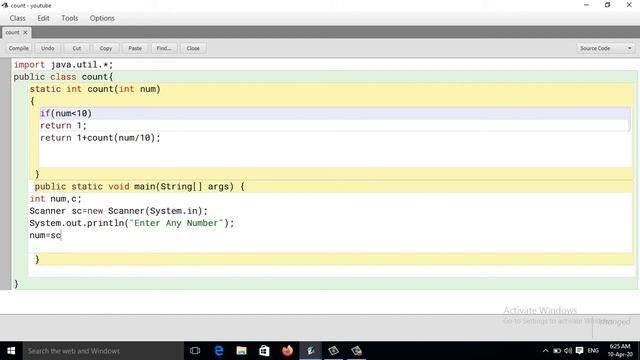This screenshot has width=640, height=360.
Task: Click the Copy button
Action: coord(106,48)
